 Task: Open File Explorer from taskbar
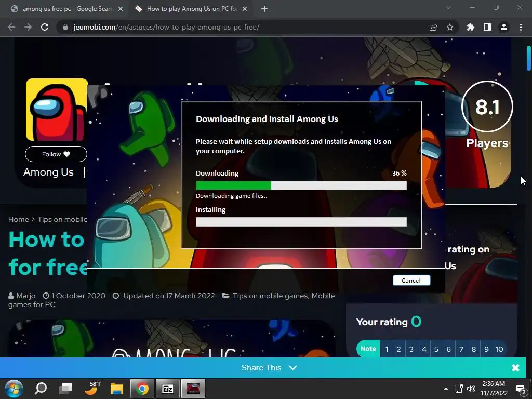tap(117, 389)
